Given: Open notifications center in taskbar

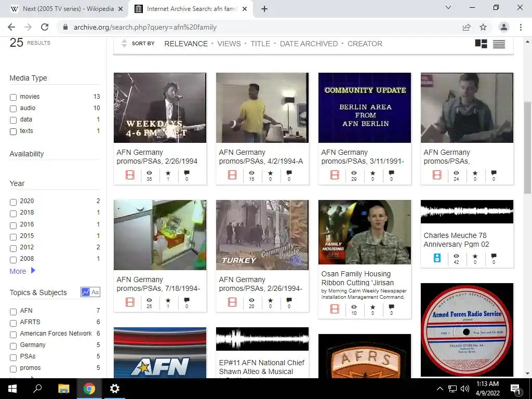Looking at the screenshot, I should click(515, 389).
